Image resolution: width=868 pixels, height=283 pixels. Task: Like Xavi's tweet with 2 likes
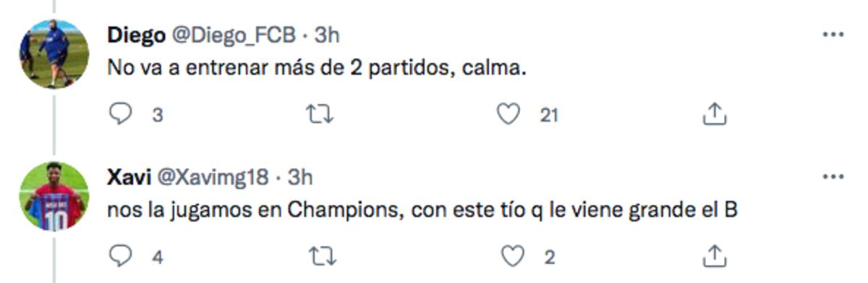513,255
